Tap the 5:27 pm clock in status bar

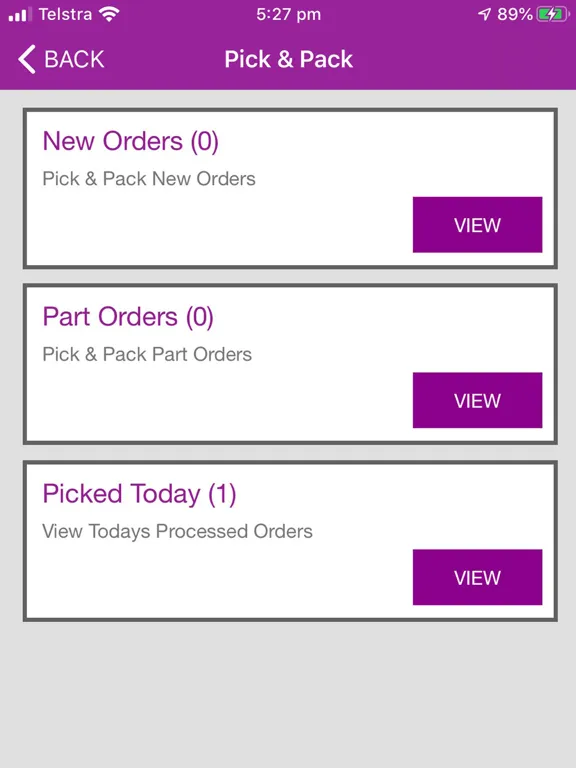point(288,14)
